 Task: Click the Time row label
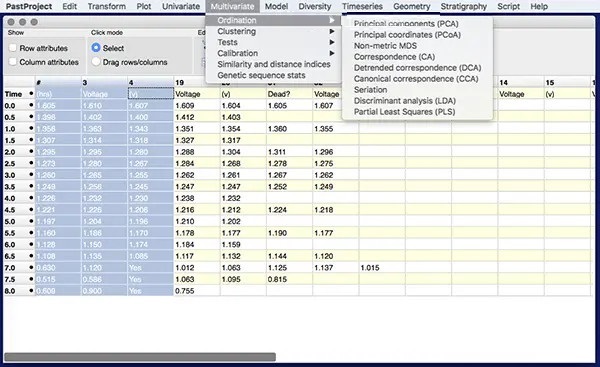point(19,94)
